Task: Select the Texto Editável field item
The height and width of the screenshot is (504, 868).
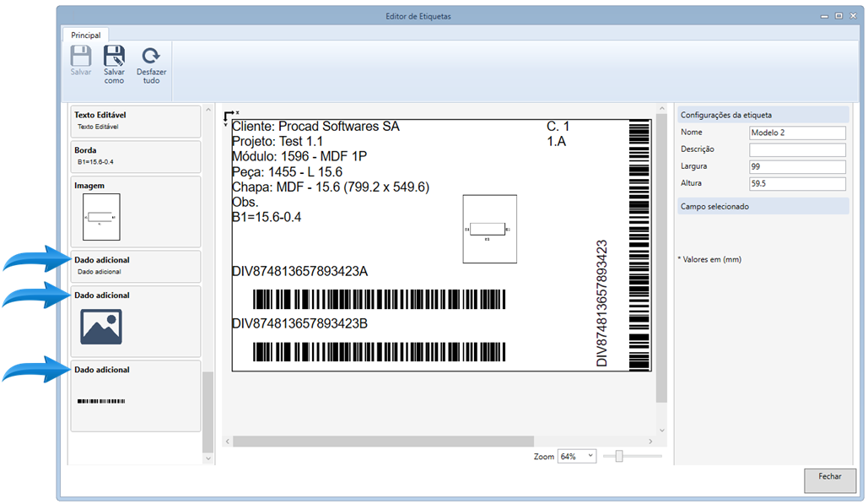Action: tap(136, 122)
